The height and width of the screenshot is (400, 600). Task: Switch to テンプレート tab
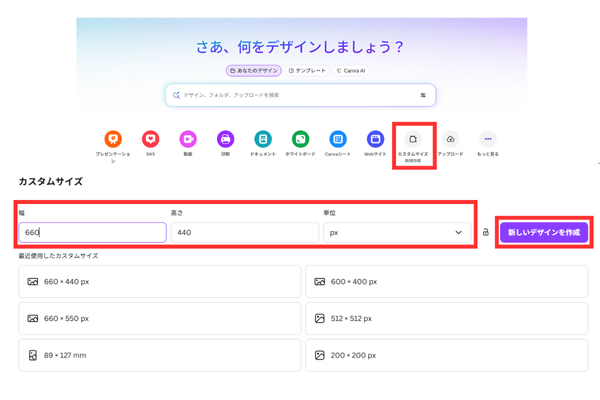(x=307, y=71)
